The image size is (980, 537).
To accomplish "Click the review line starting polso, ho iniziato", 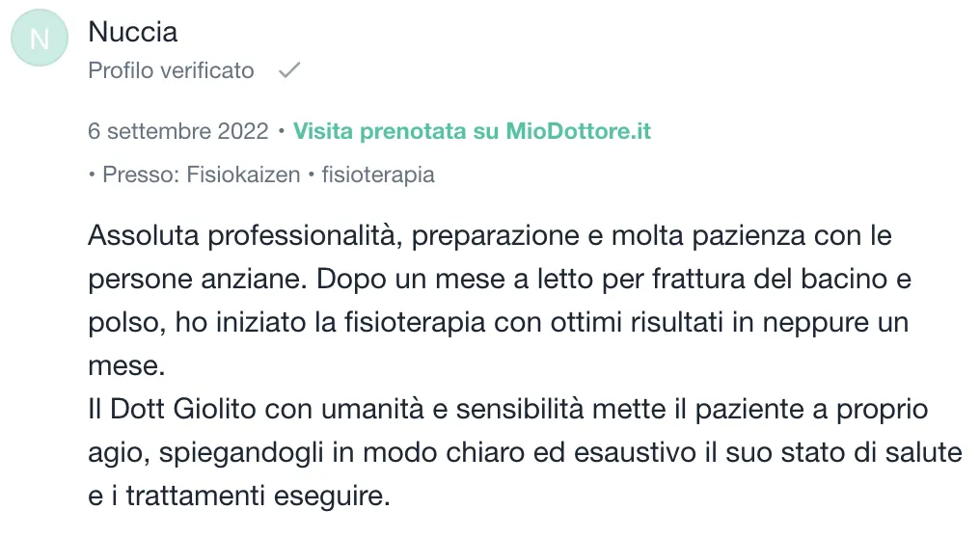I will point(498,323).
